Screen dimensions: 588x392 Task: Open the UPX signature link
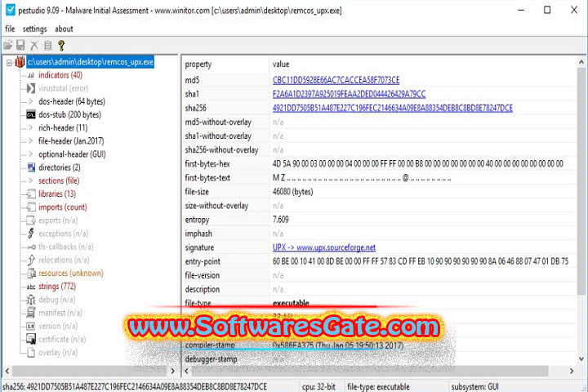pyautogui.click(x=323, y=247)
